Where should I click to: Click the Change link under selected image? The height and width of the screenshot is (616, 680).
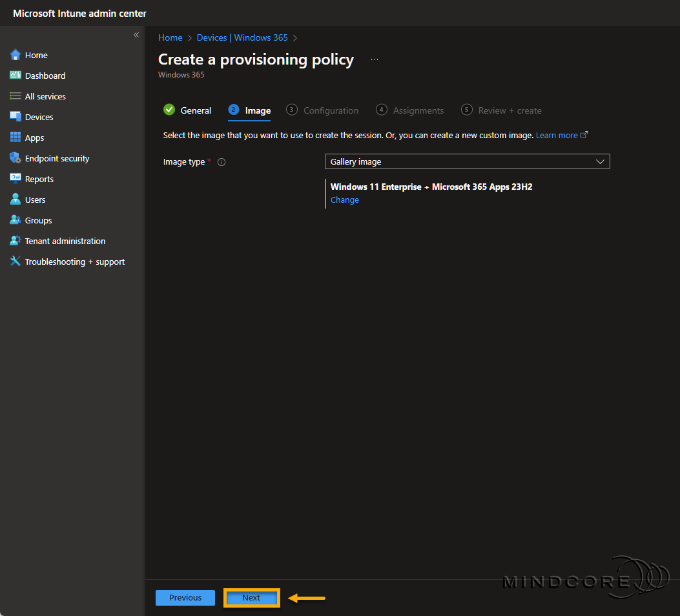point(345,200)
